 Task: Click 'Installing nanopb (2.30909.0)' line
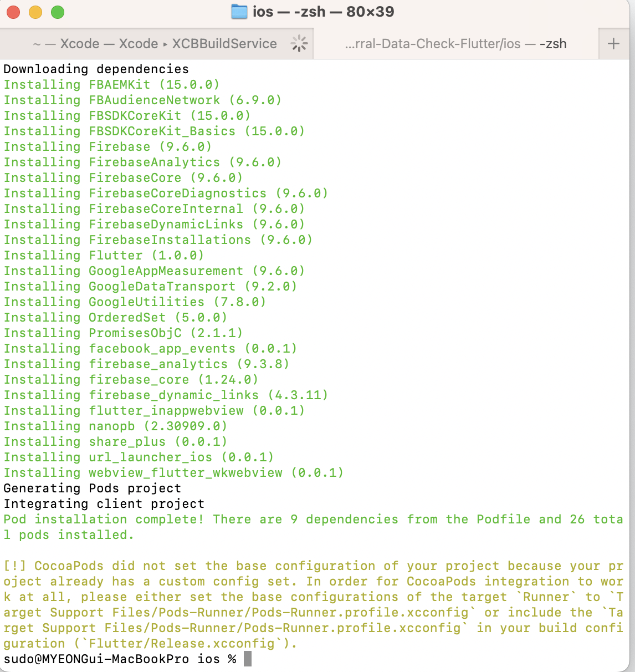tap(116, 426)
